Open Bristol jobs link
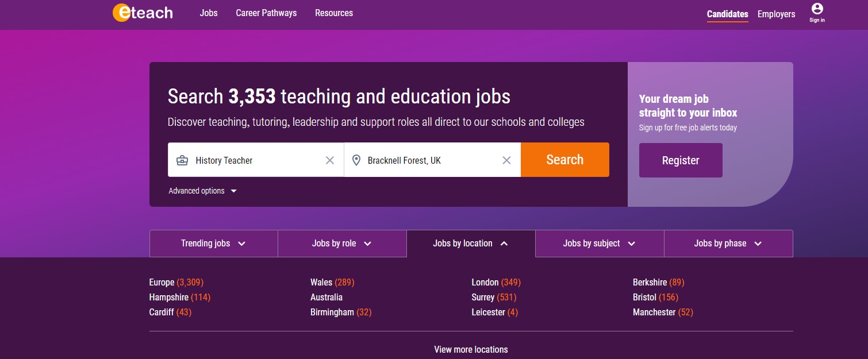 [x=655, y=298]
